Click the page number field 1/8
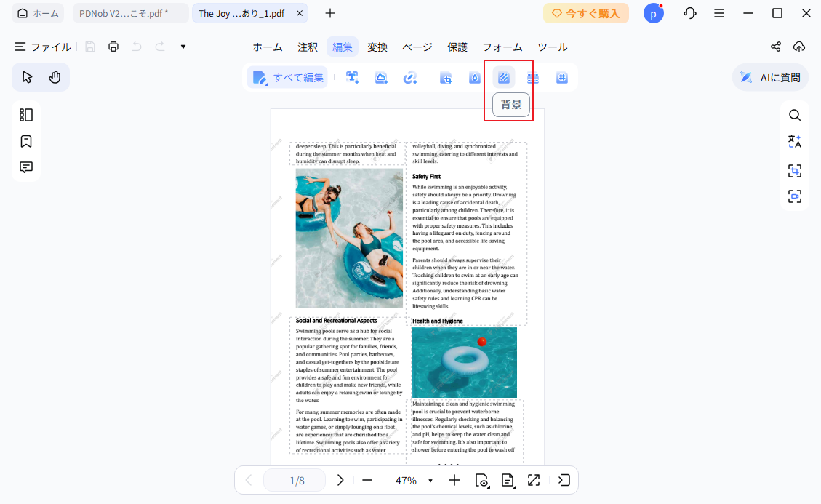The image size is (821, 504). [297, 481]
